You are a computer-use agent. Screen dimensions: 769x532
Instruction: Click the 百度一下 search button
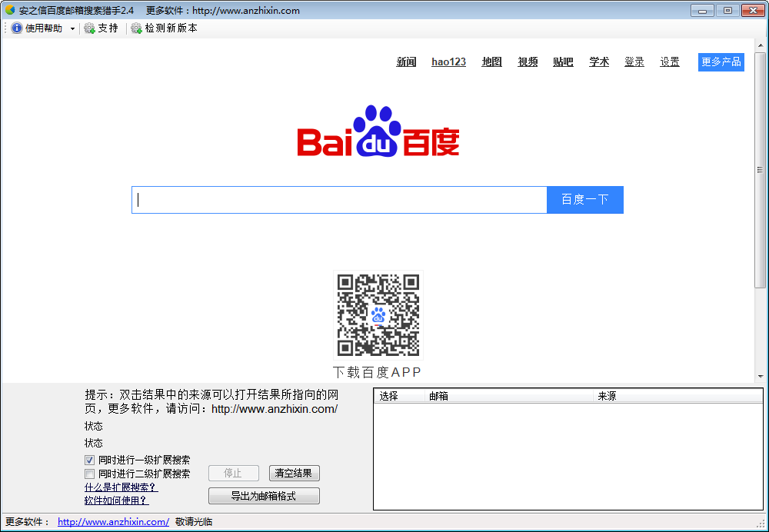585,200
